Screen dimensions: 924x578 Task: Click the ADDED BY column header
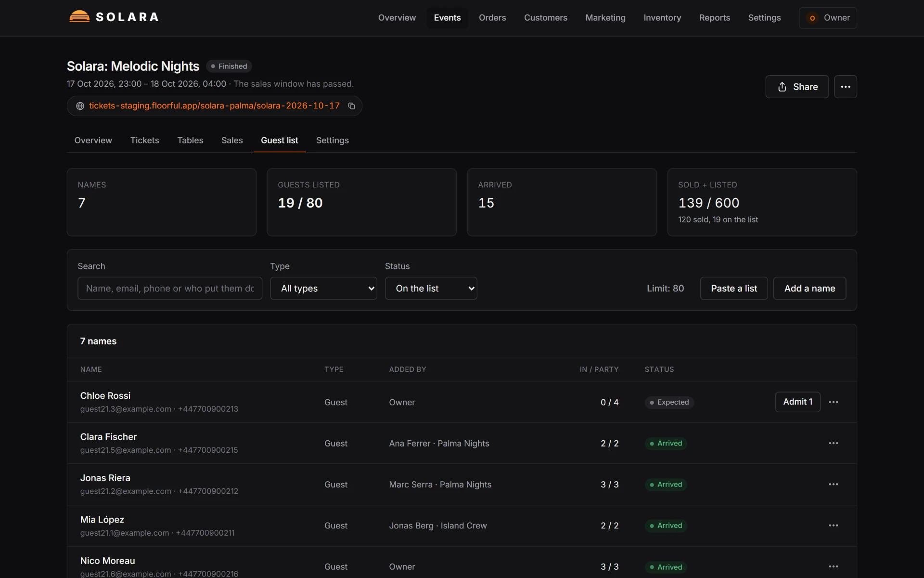408,369
